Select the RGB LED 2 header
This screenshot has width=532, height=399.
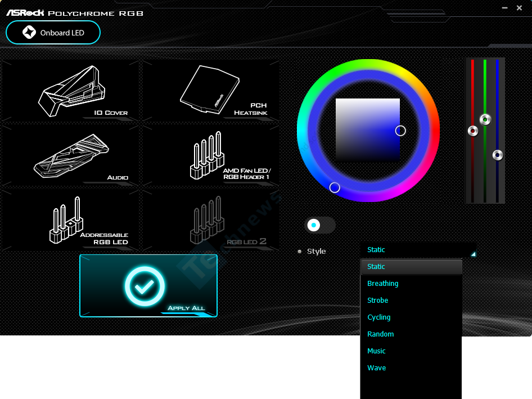click(211, 221)
